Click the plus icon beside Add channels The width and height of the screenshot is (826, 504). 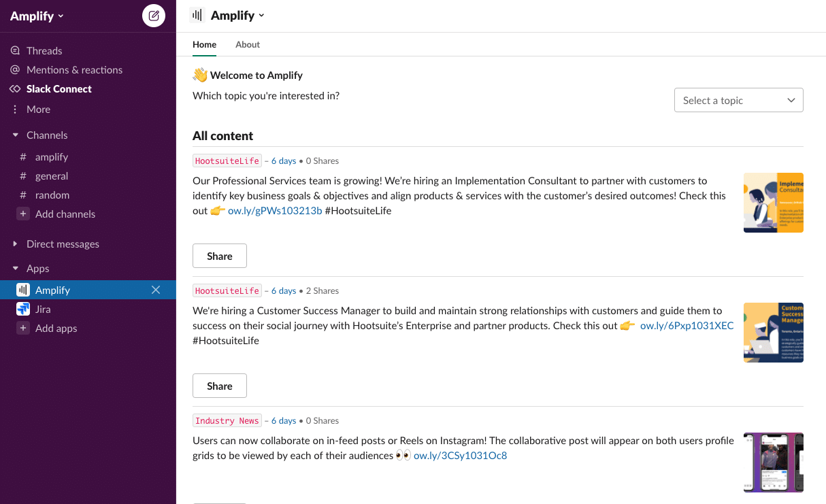(x=23, y=214)
